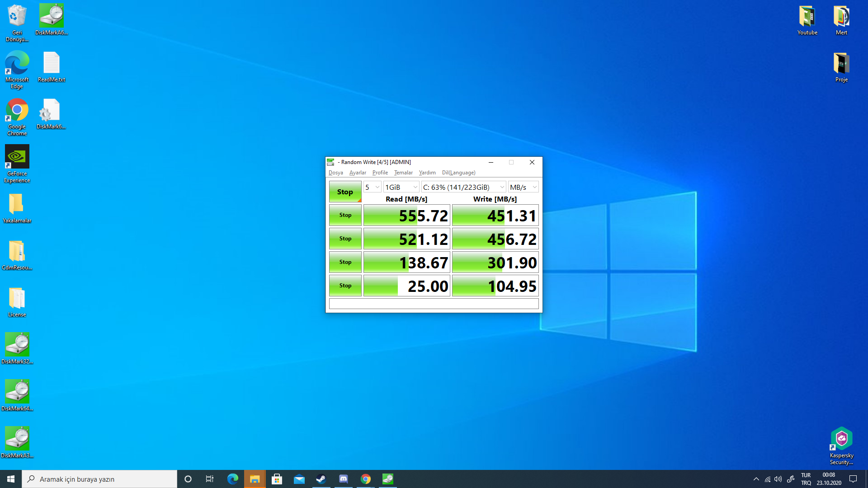Switch to Steam on the taskbar
The image size is (868, 488).
coord(321,479)
